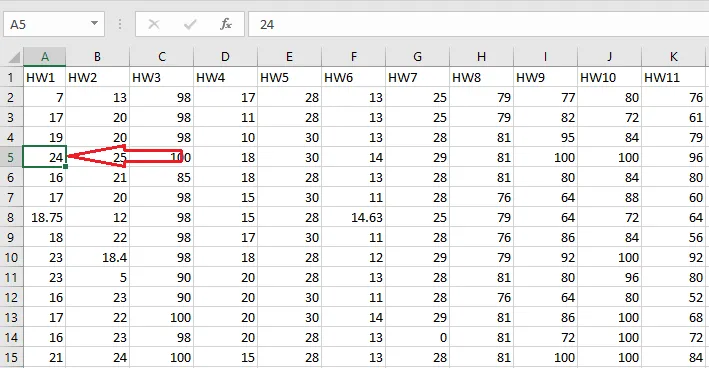Click cell B11 containing 5
This screenshot has height=368, width=709.
[98, 277]
